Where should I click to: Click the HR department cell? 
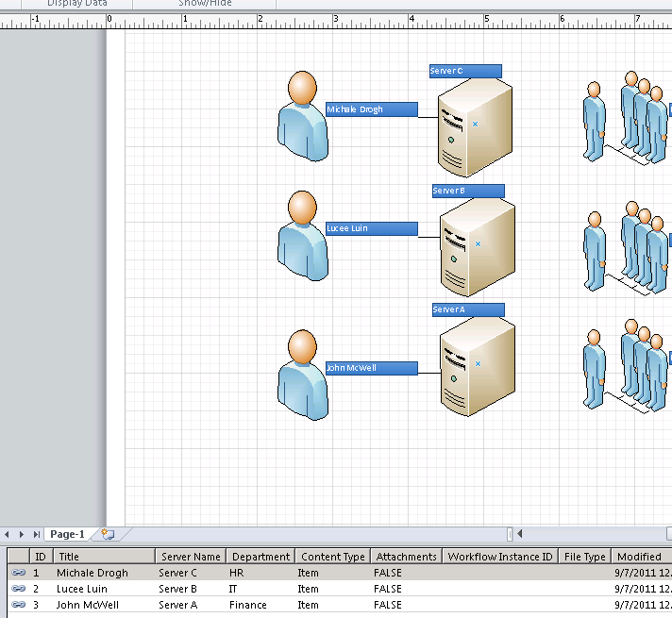(236, 573)
